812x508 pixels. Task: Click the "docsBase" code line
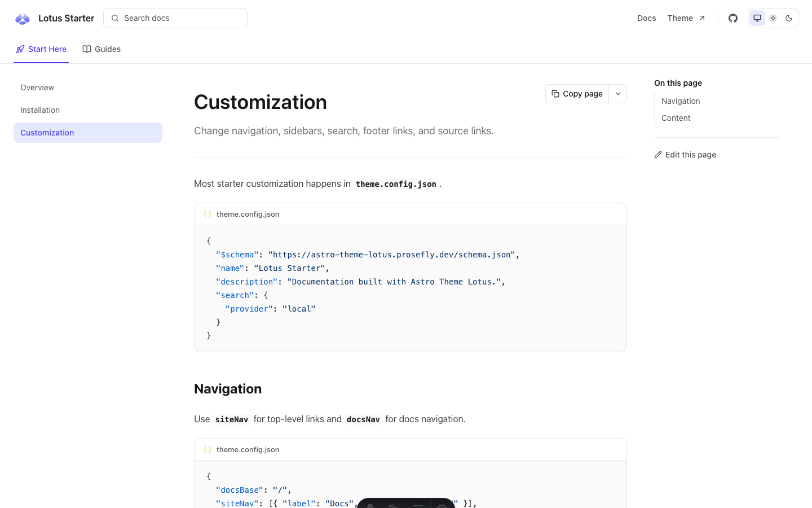tap(254, 490)
